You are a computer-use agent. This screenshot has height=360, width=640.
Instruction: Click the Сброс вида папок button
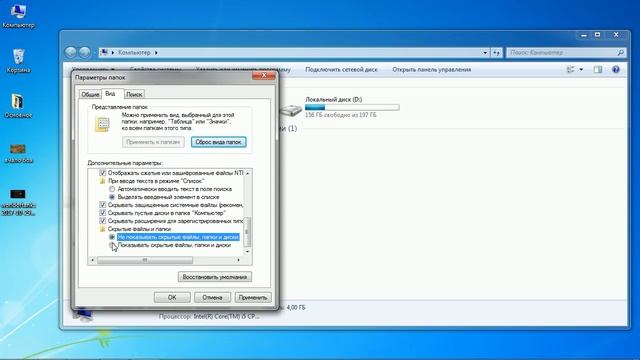pos(218,142)
